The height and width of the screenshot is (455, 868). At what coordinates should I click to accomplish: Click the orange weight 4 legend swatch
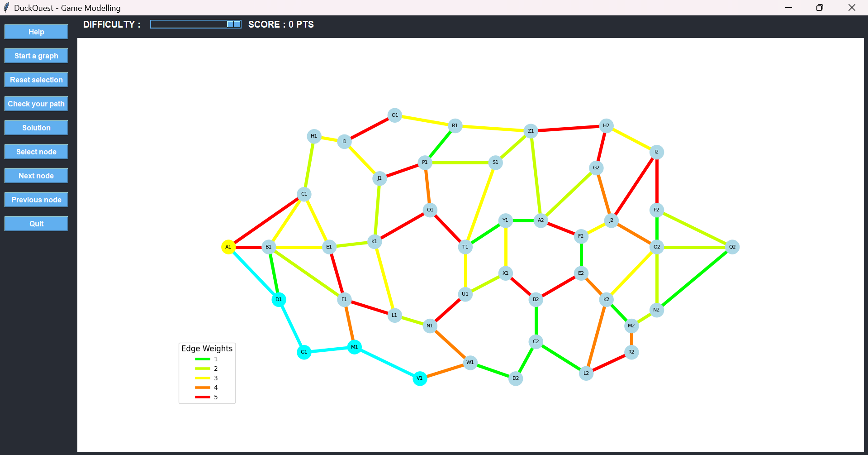coord(203,388)
